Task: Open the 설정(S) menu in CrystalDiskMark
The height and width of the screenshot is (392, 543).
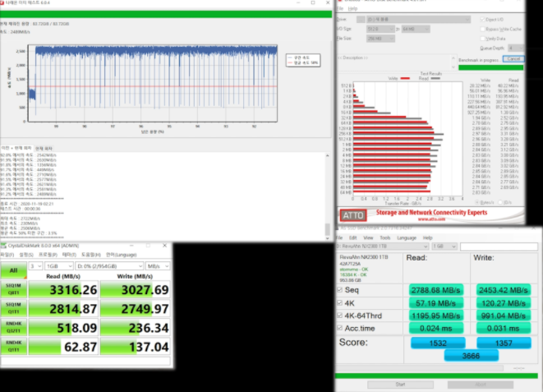Action: tap(26, 255)
